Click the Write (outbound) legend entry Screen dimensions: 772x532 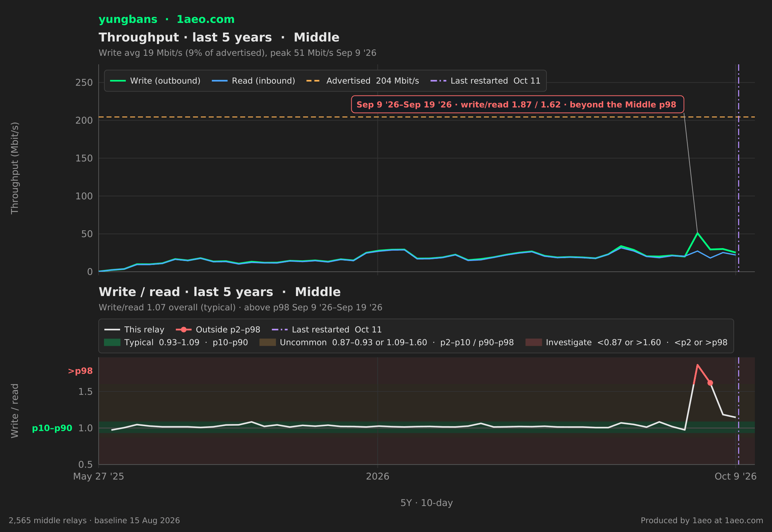click(x=155, y=81)
